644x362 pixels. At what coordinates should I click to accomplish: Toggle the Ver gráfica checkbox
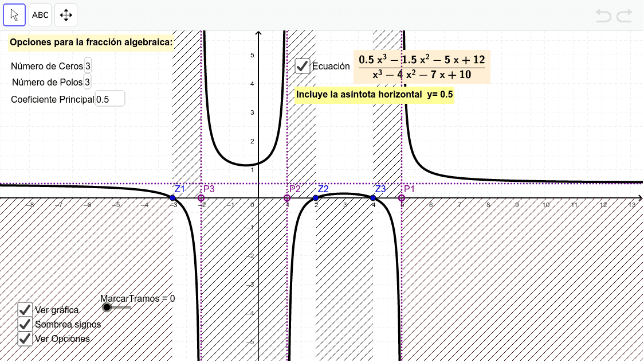25,310
